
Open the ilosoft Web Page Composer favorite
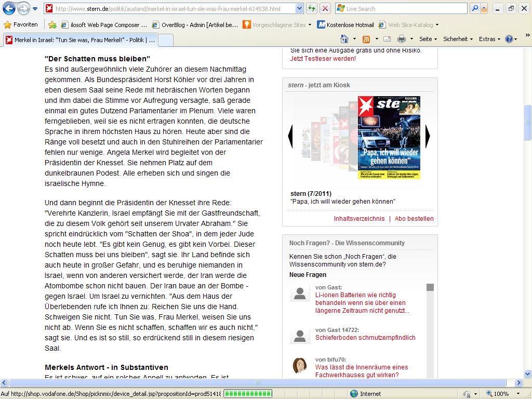(x=104, y=25)
